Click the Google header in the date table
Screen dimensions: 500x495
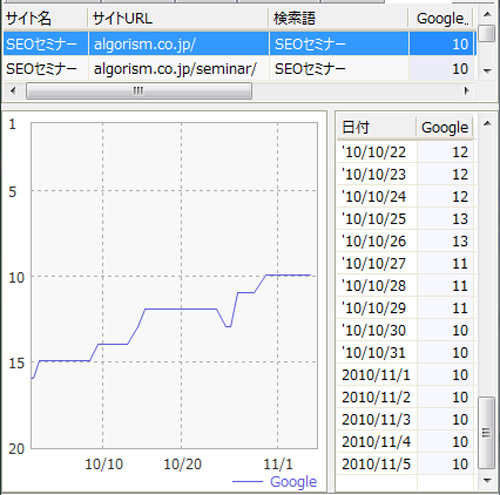(445, 127)
